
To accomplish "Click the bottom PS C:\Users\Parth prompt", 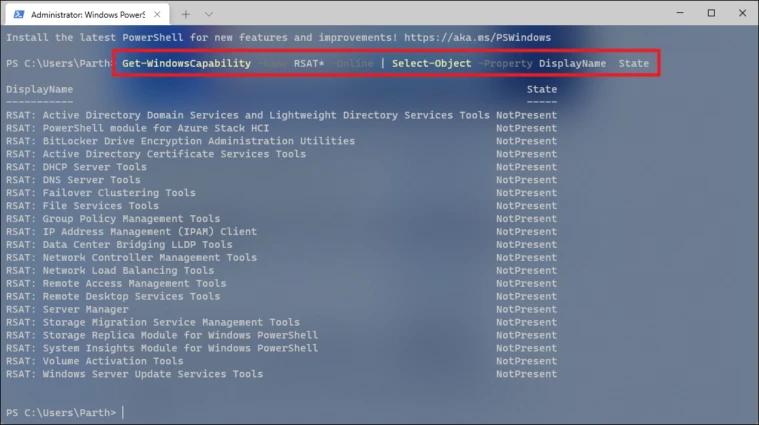I will pos(61,413).
